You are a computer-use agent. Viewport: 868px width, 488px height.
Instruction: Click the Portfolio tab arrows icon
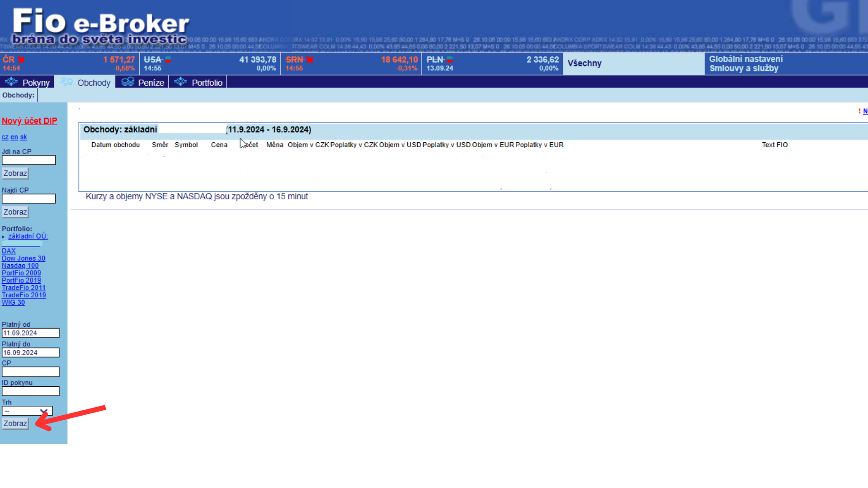coord(180,82)
